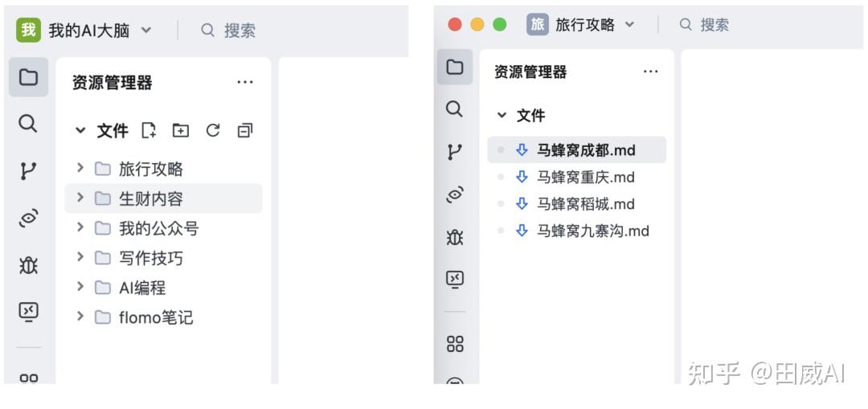Open right 资源管理器 more options menu
868x409 pixels.
tap(650, 72)
